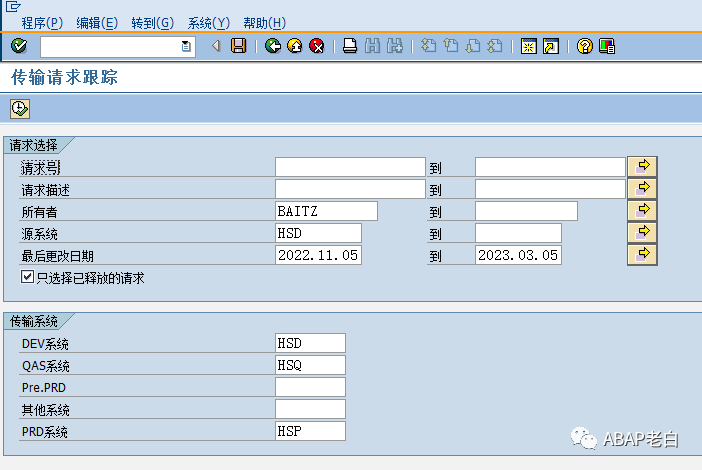This screenshot has height=470, width=702.
Task: Click the PRD系统 field with HSP
Action: coord(310,431)
